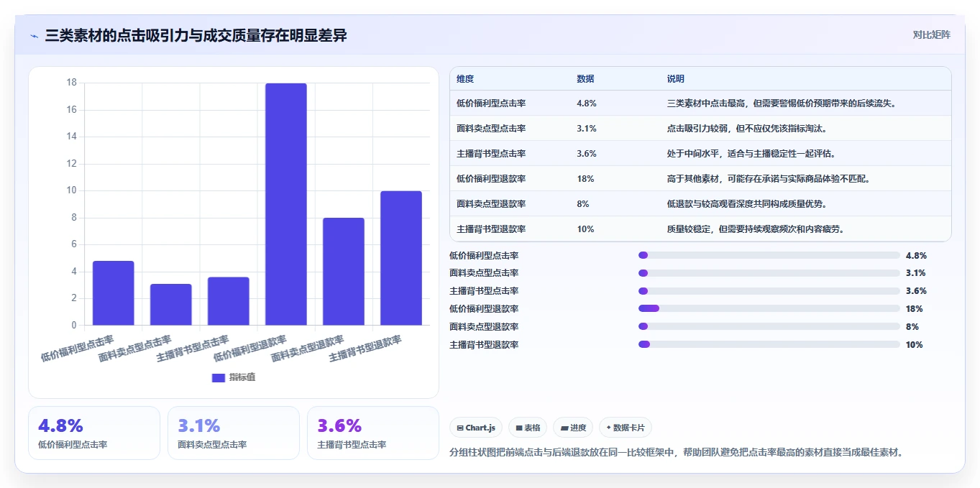Click the 面料卖点型退款率 progress bar
Image resolution: width=980 pixels, height=488 pixels.
pyautogui.click(x=769, y=326)
